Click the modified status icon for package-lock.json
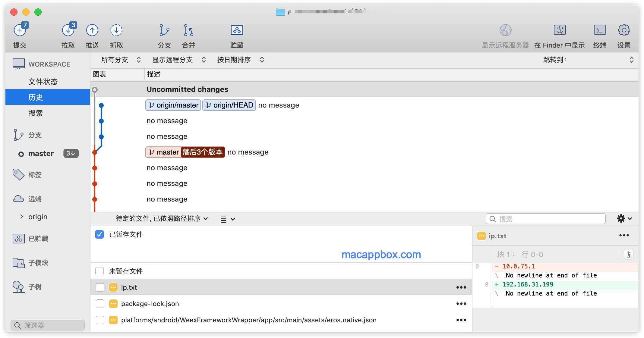The height and width of the screenshot is (338, 644). (x=113, y=304)
